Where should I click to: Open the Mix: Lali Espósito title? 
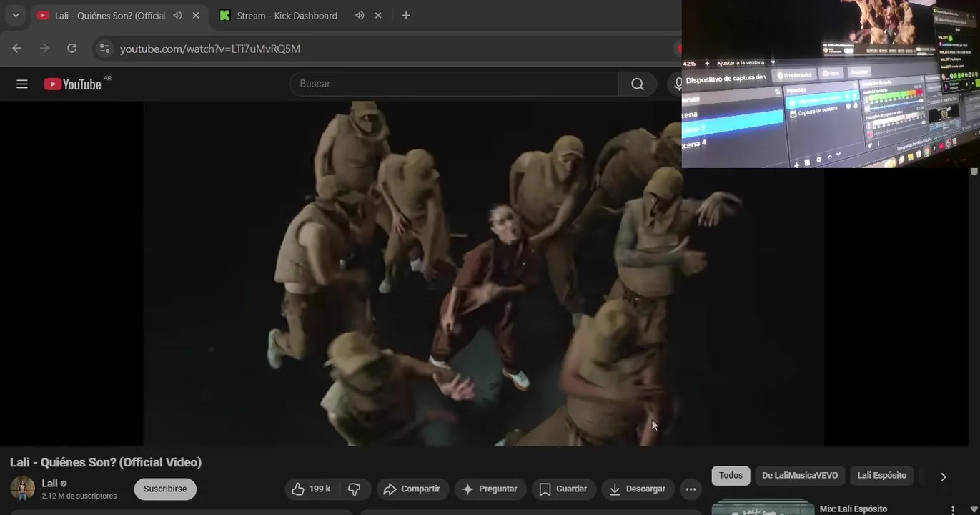click(x=853, y=509)
